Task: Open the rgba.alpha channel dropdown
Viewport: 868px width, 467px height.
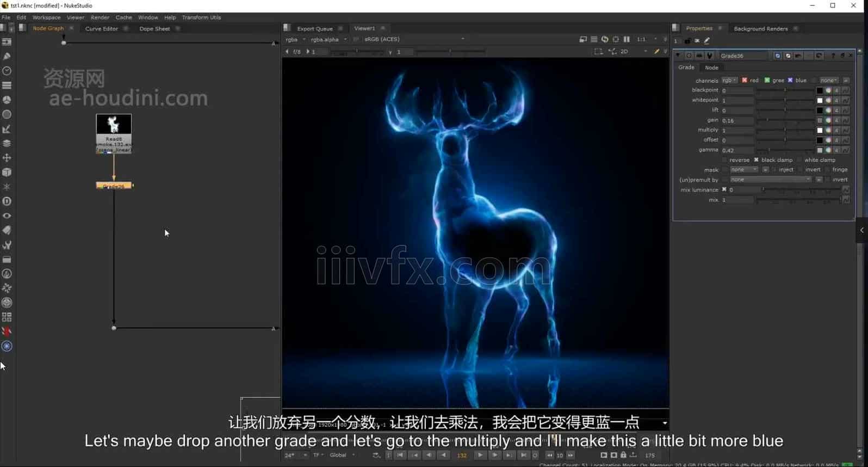Action: (328, 39)
